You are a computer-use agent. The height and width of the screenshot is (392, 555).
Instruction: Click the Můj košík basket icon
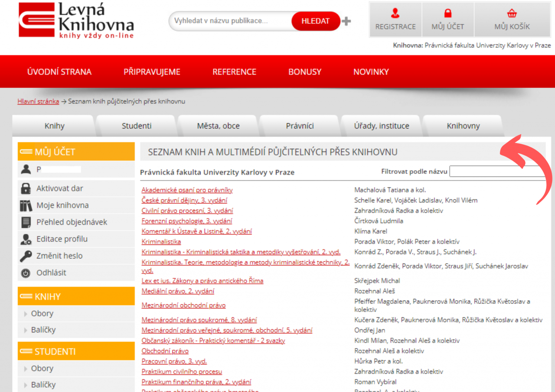pyautogui.click(x=512, y=13)
